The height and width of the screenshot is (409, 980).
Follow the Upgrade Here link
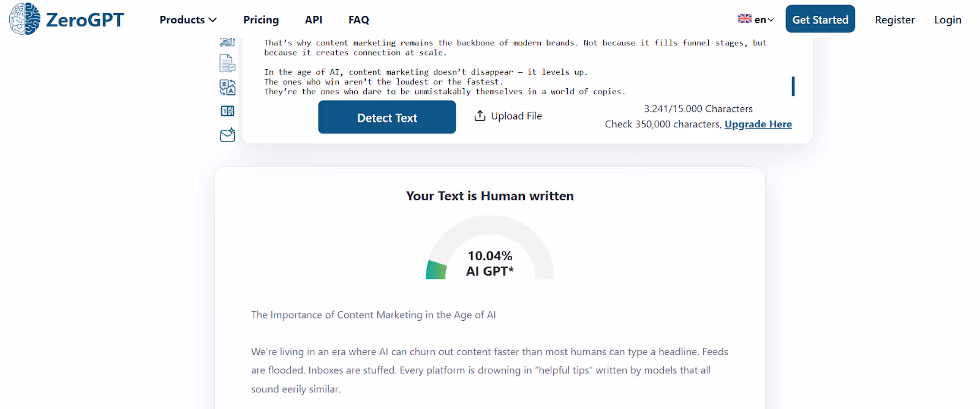pyautogui.click(x=758, y=124)
